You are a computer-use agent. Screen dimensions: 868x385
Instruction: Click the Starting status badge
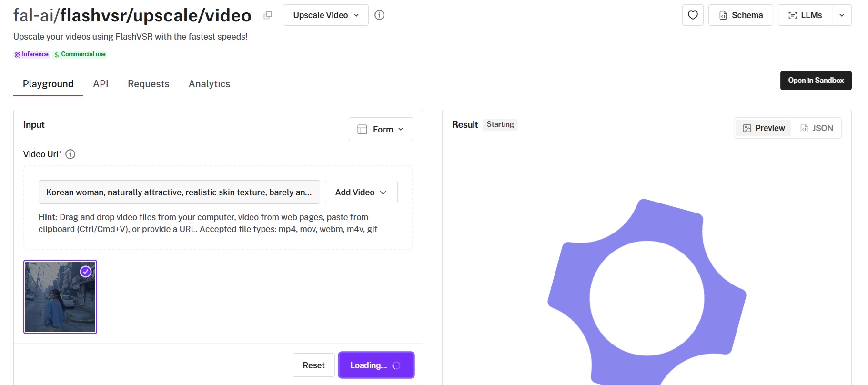[x=500, y=124]
